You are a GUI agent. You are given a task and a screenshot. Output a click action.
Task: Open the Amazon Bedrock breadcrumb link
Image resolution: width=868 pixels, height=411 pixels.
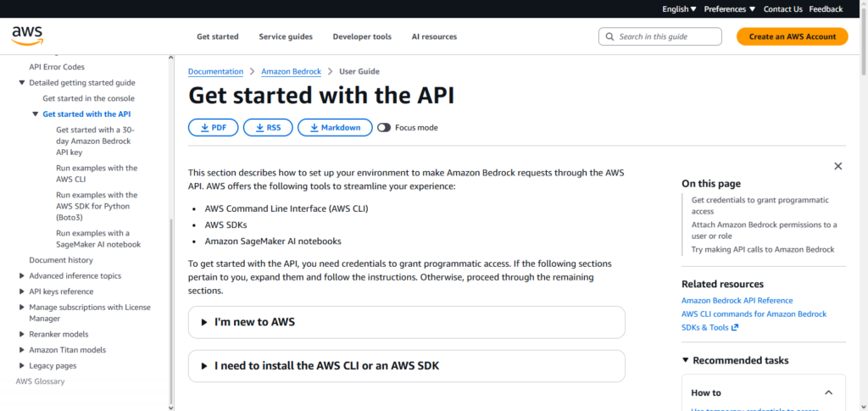pyautogui.click(x=292, y=71)
